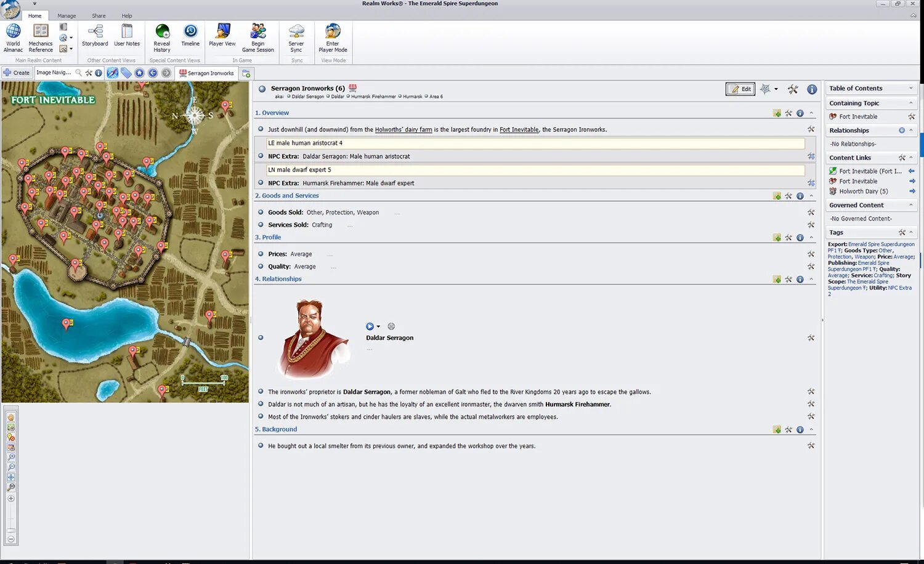Viewport: 924px width, 564px height.
Task: Open the Share ribbon tab
Action: 99,16
